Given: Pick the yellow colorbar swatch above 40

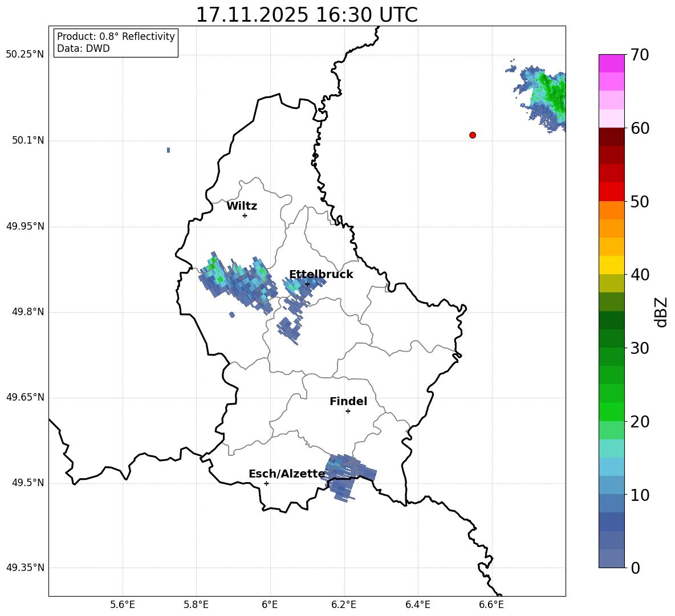Looking at the screenshot, I should 611,265.
